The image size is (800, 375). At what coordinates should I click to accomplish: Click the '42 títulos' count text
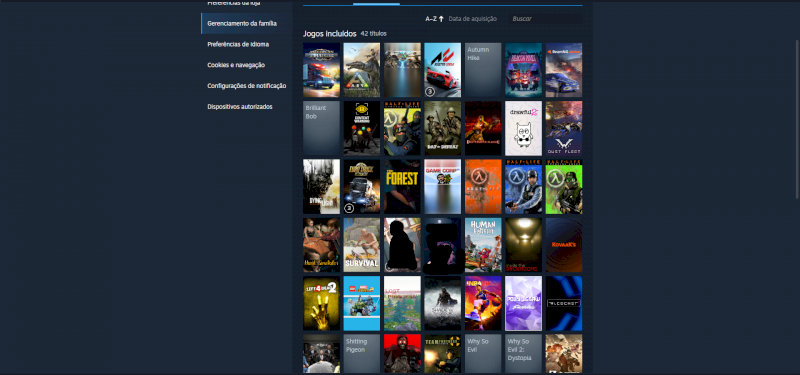[373, 34]
